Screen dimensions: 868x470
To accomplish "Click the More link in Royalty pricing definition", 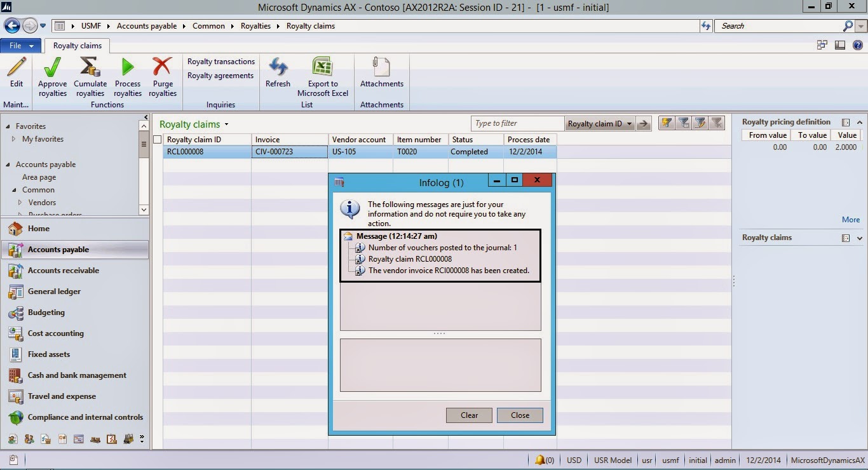I will tap(850, 219).
